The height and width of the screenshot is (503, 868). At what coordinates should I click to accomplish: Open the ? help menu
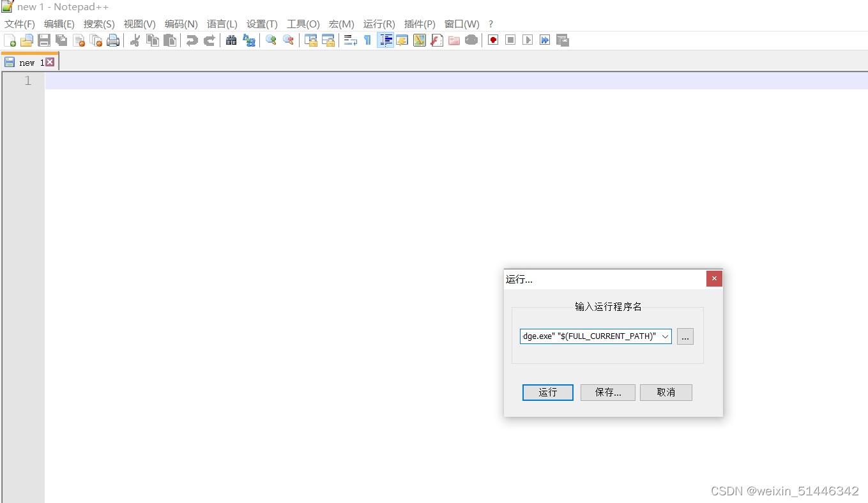(491, 24)
